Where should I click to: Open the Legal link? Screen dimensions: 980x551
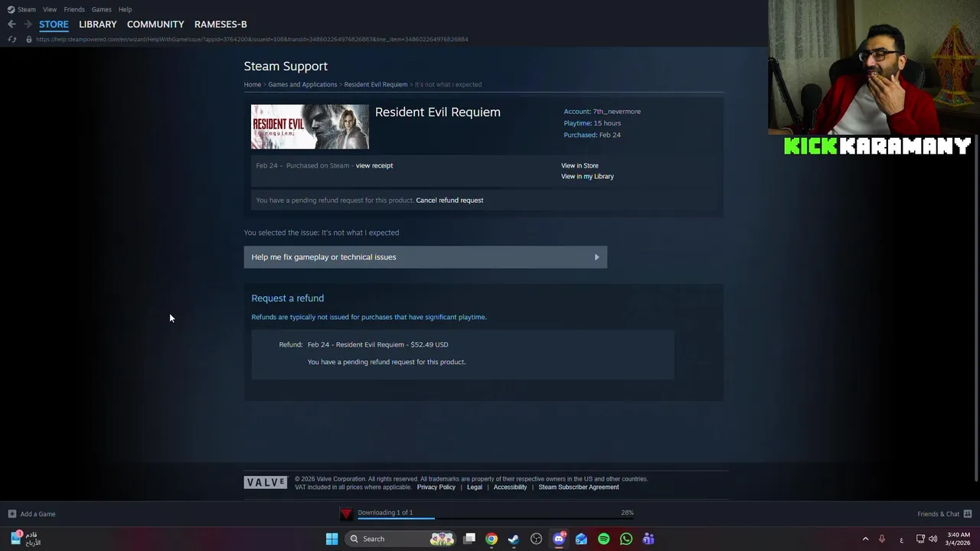[475, 487]
